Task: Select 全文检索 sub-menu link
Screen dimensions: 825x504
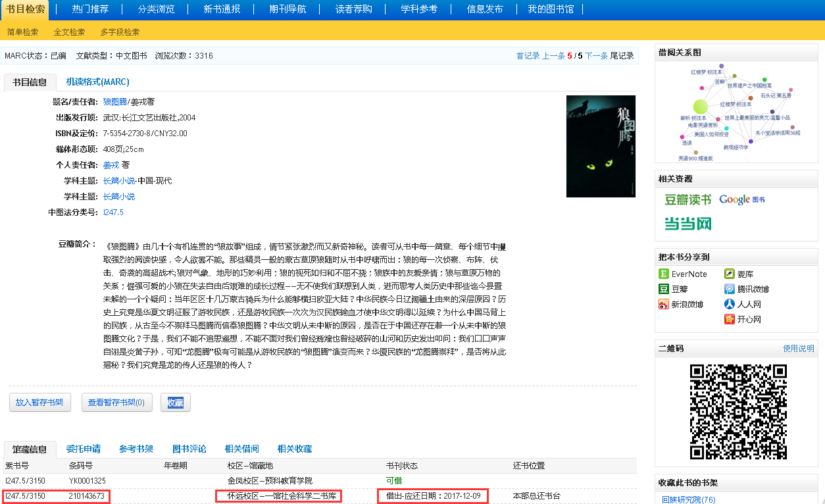Action: 69,32
